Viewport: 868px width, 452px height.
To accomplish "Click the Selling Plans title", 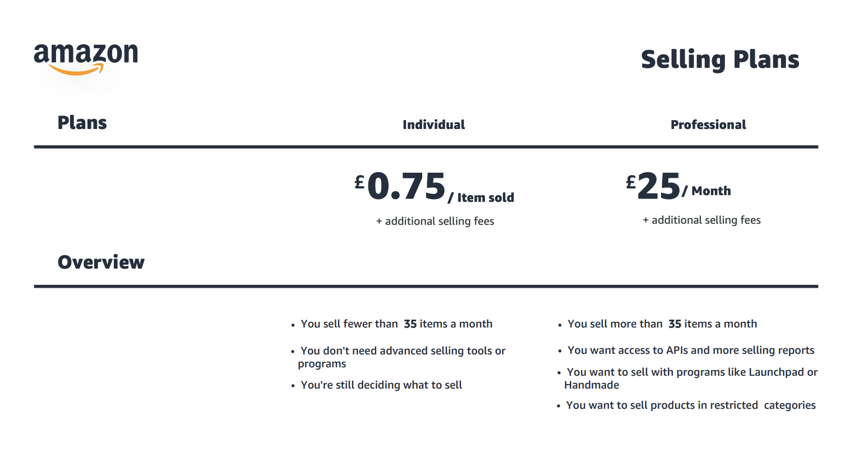I will 720,60.
